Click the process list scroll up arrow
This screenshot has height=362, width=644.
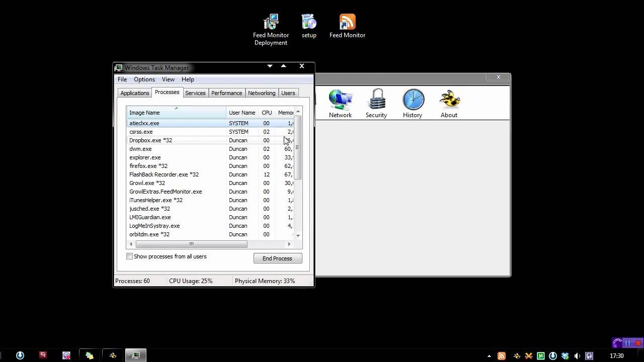pos(298,112)
